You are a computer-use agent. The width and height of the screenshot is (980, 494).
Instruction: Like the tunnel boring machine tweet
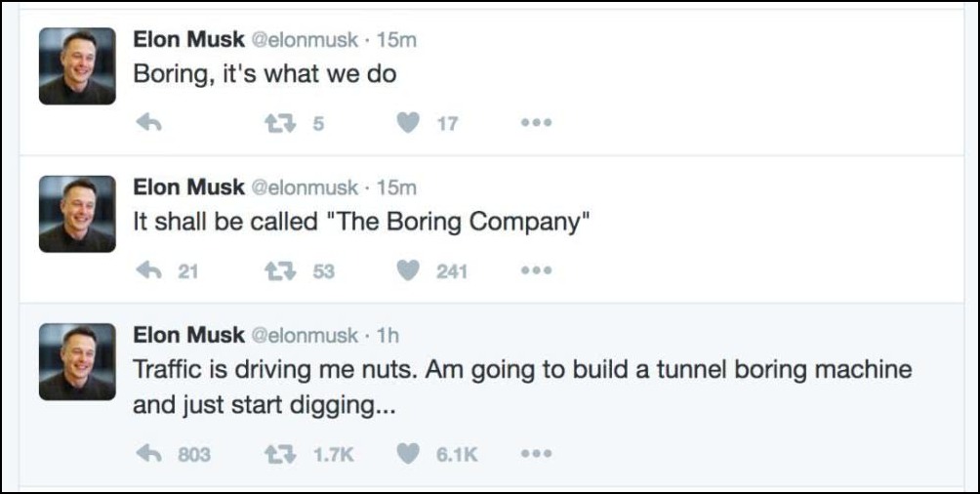click(409, 453)
